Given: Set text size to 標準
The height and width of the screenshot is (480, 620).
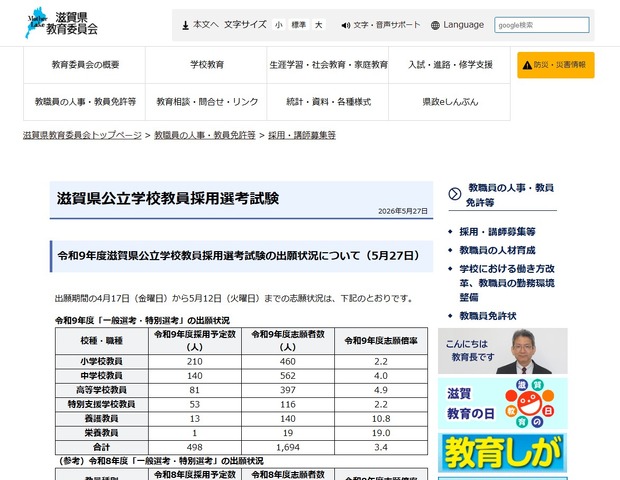Looking at the screenshot, I should [x=299, y=25].
